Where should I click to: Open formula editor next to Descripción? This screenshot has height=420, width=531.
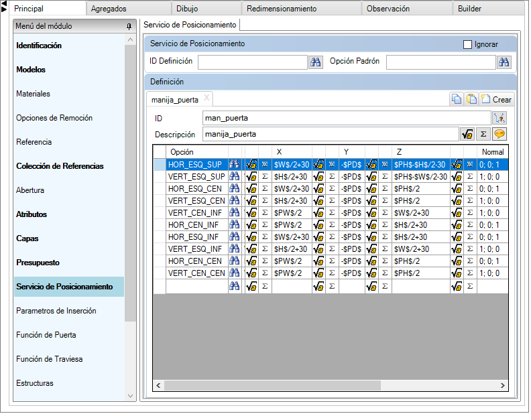pos(467,134)
